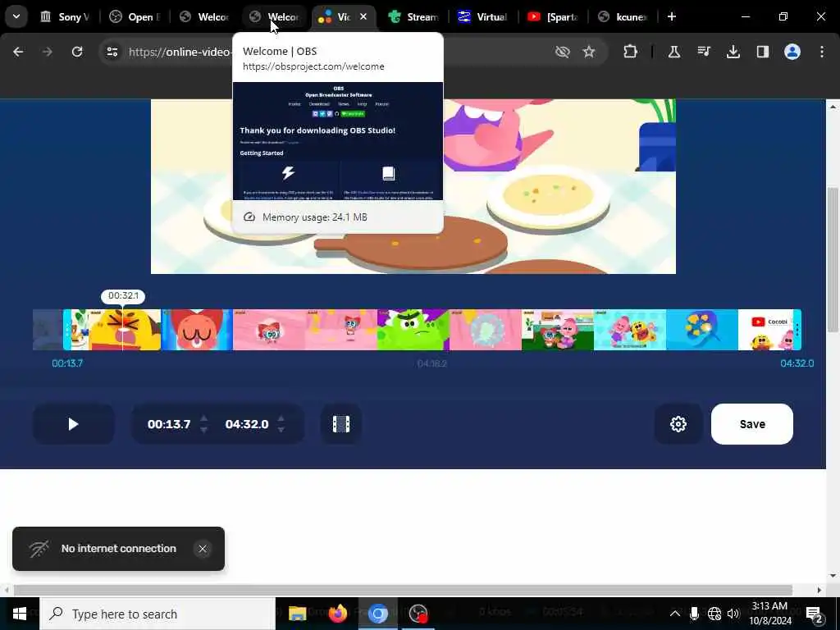Close the active Vid tab
Screen dimensions: 840x630
coord(363,16)
